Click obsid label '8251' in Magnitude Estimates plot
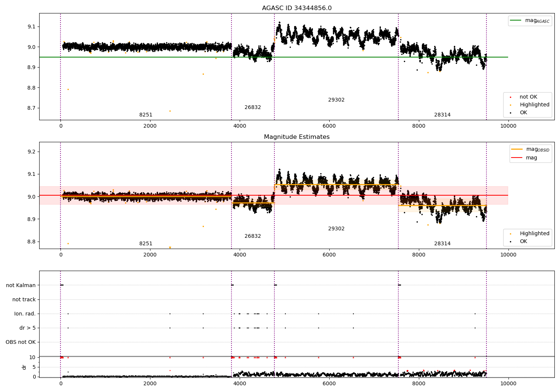Screen dimensions: 560x392 (146, 244)
